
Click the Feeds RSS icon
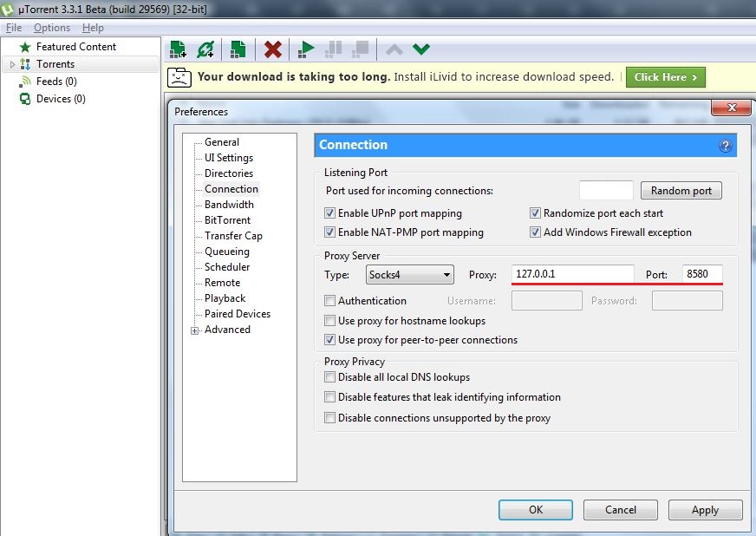[25, 82]
